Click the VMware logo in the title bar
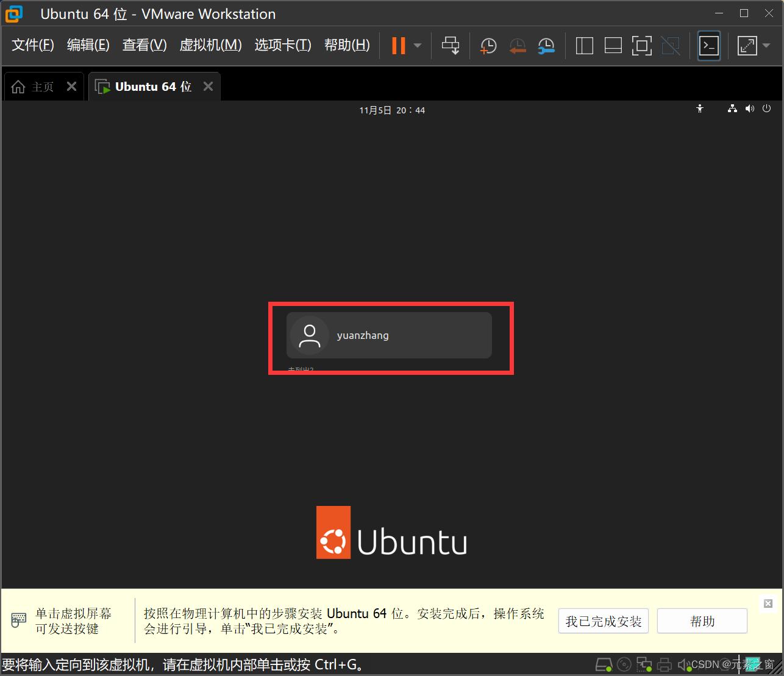This screenshot has width=784, height=676. tap(13, 13)
